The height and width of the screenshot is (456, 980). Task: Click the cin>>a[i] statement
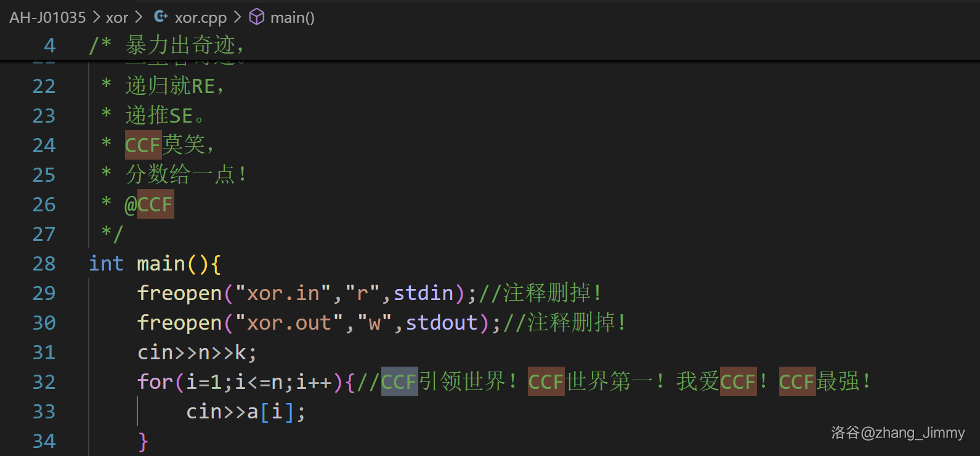tap(245, 412)
